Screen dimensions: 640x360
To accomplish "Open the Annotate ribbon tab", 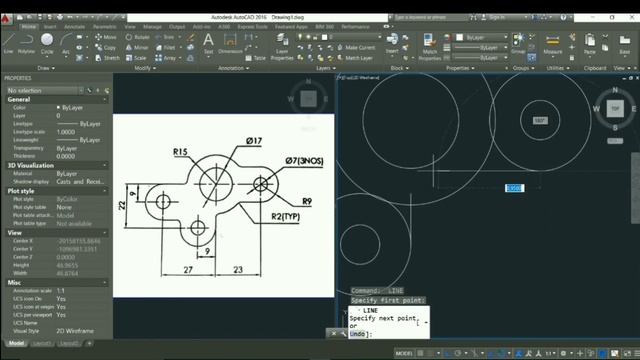I will (74, 27).
